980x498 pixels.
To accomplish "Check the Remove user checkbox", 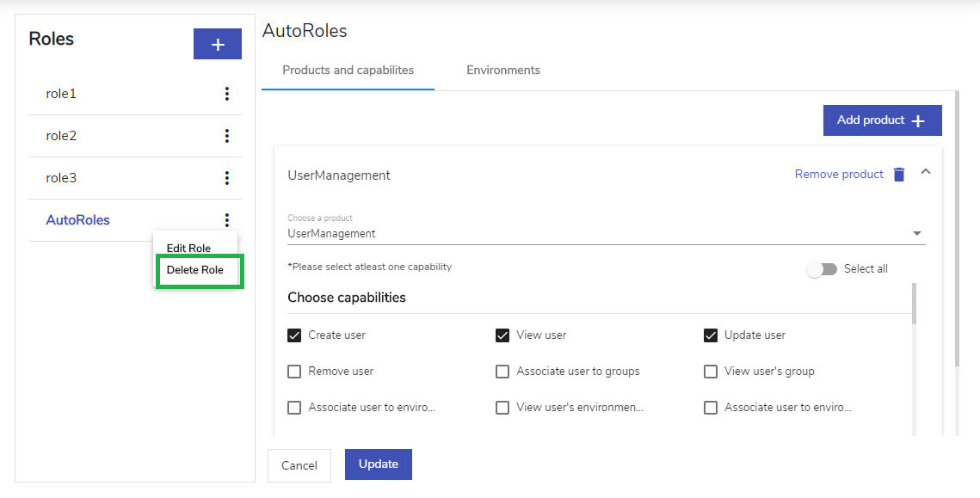I will click(x=294, y=372).
